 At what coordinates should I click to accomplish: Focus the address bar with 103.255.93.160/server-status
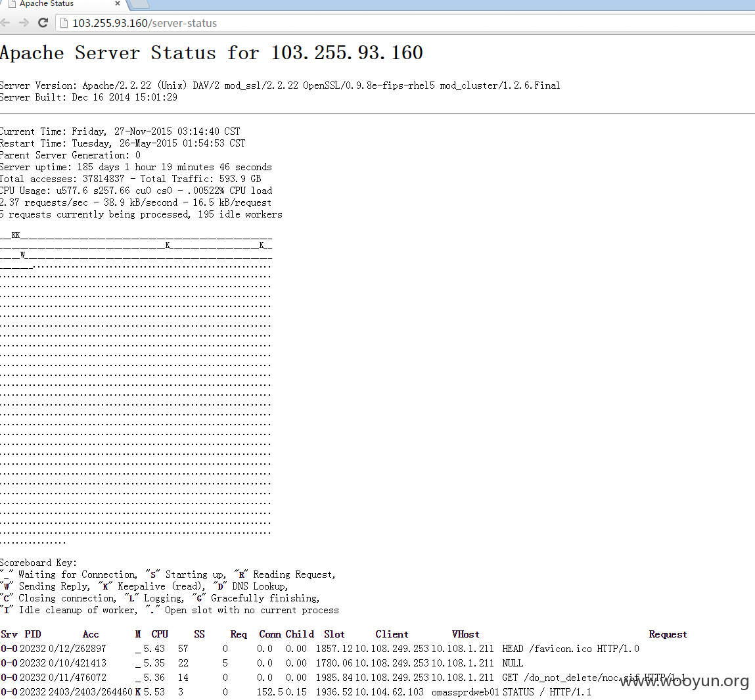click(405, 23)
